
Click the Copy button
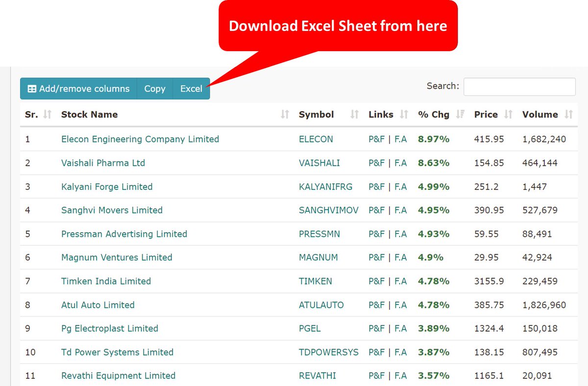point(155,89)
